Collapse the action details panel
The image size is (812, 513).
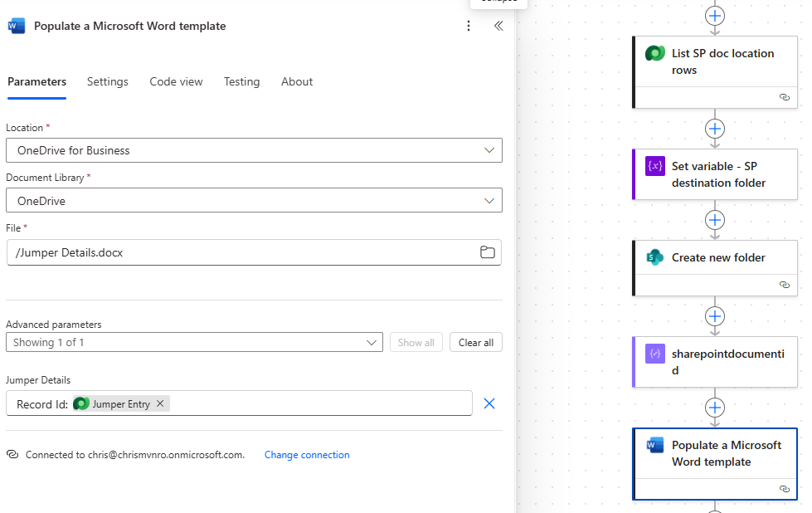coord(498,26)
